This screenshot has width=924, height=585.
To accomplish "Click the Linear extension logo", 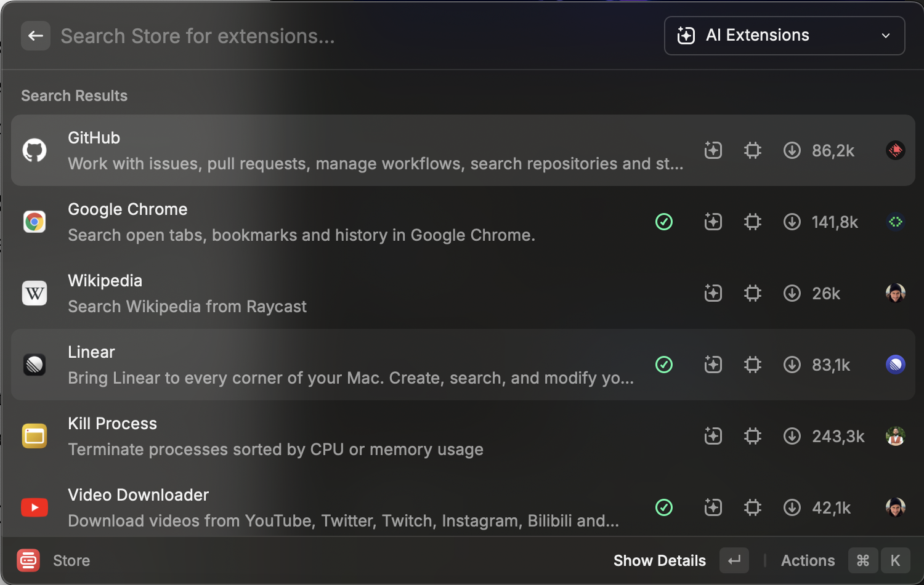I will tap(34, 365).
